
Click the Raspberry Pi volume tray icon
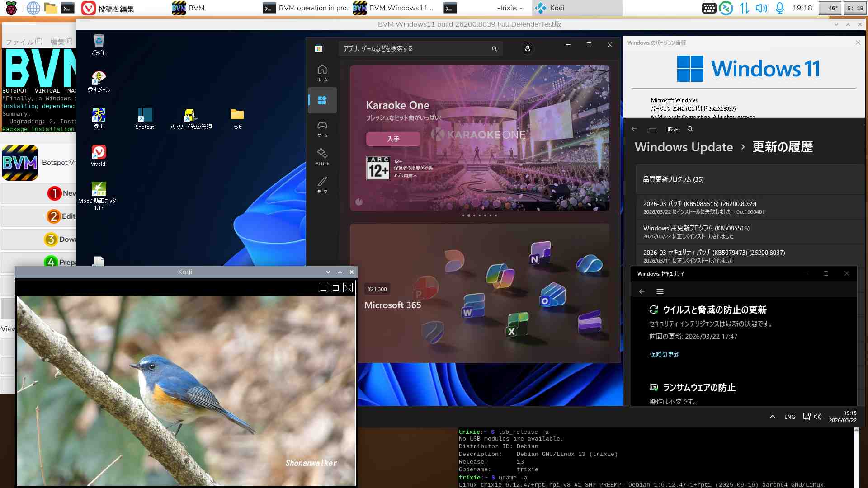(761, 8)
